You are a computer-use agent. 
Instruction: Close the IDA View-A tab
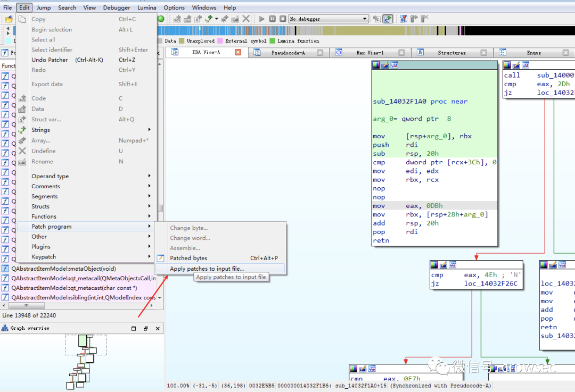pos(238,52)
